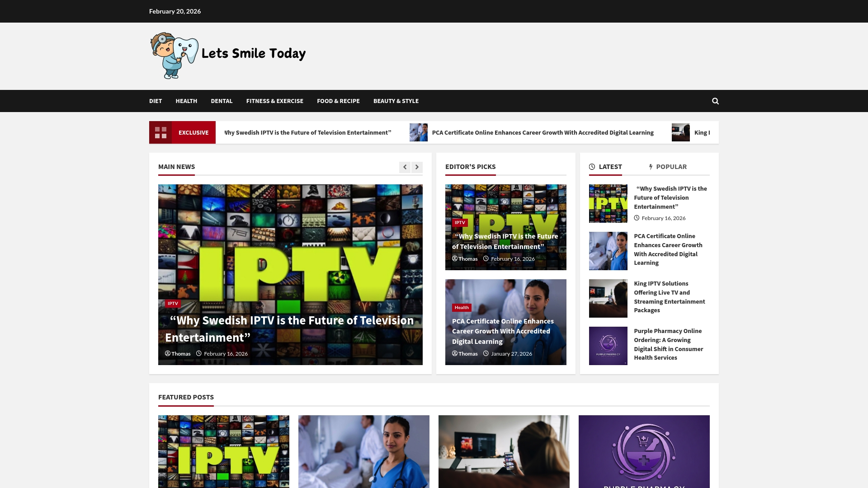The image size is (868, 488).
Task: Open Fitness & Exercise menu
Action: (274, 101)
